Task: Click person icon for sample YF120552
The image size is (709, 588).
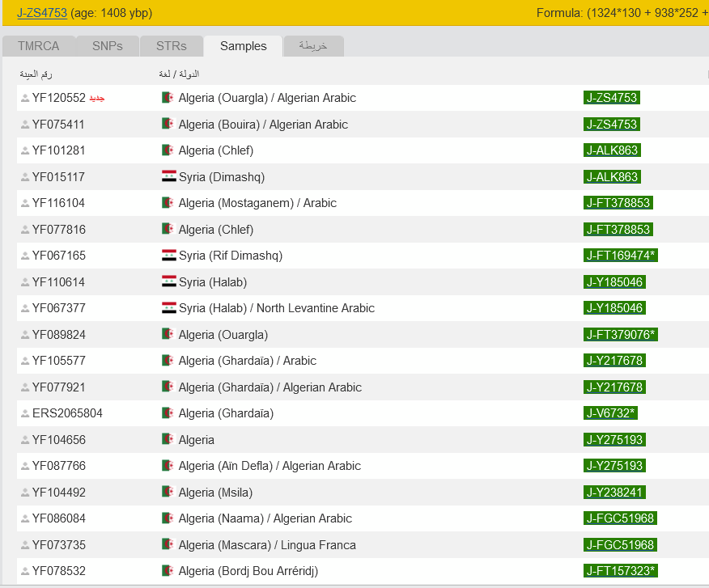Action: (x=25, y=98)
